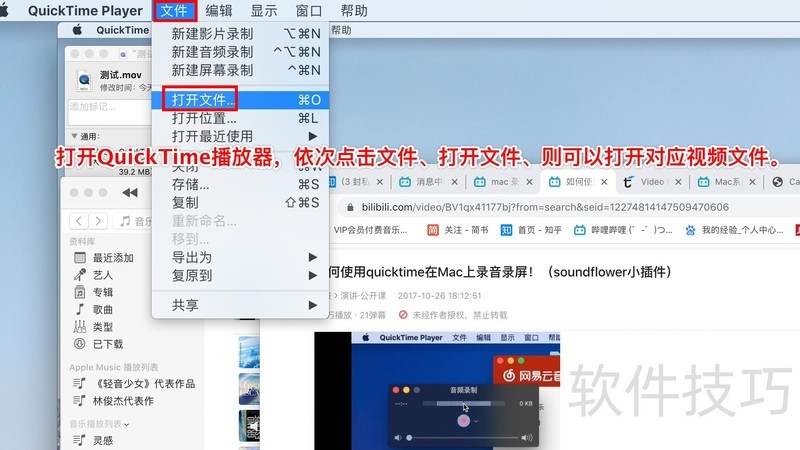Click the red record button in 音频录制

point(463,421)
